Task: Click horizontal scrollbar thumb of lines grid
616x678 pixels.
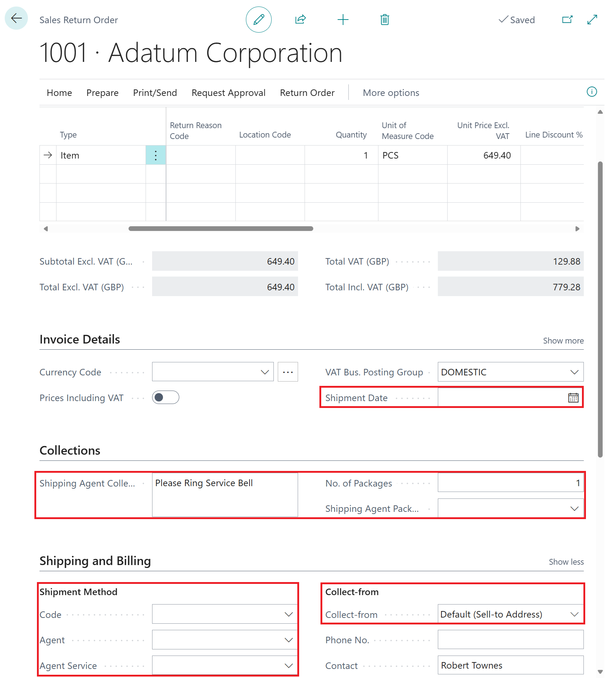Action: tap(221, 228)
